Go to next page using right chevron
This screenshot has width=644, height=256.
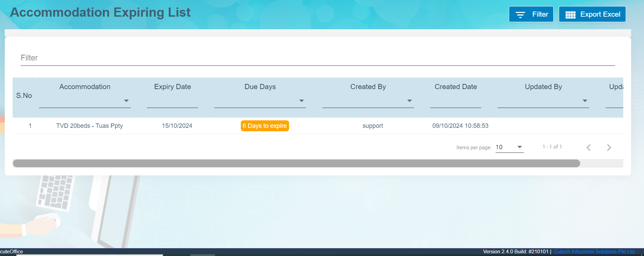[x=609, y=148]
